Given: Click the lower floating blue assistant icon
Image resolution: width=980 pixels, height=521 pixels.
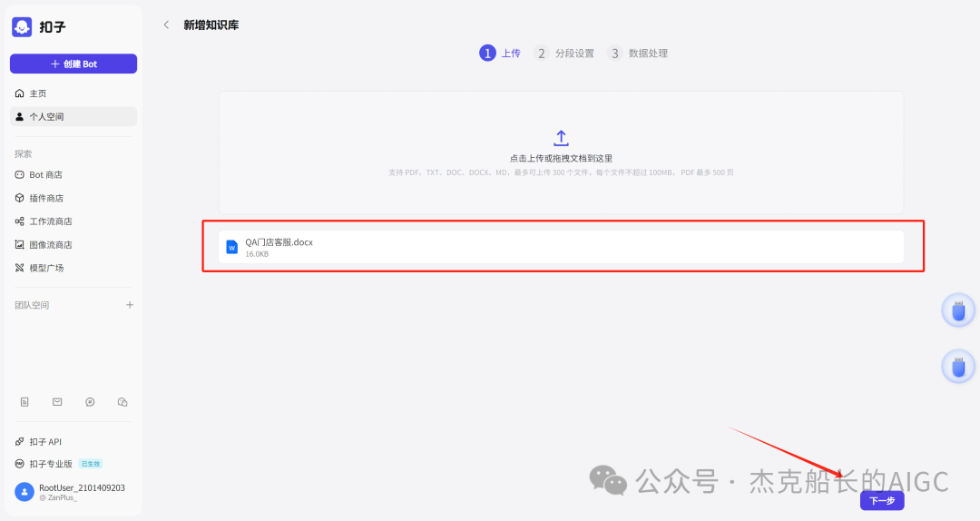Looking at the screenshot, I should click(958, 367).
